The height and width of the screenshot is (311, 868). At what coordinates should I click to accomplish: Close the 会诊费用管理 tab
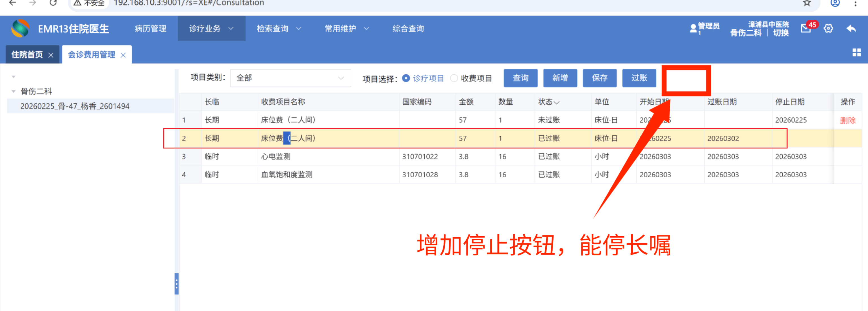tap(123, 55)
